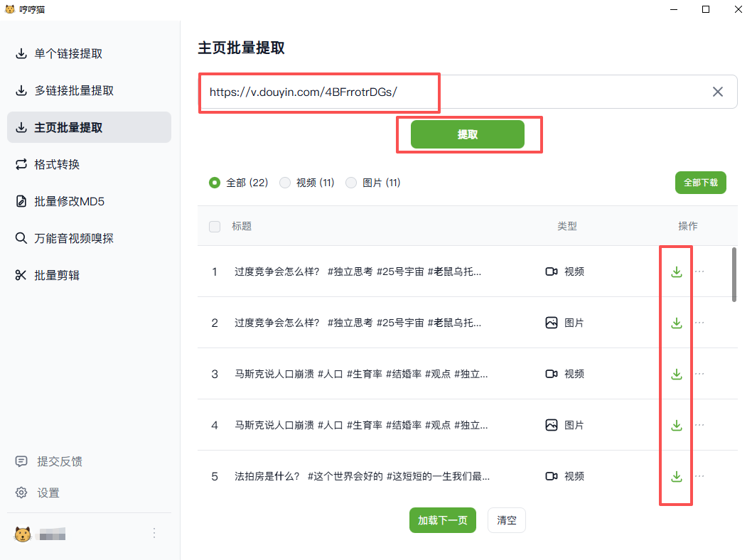
Task: Click into the douyin URL input field
Action: pyautogui.click(x=455, y=92)
